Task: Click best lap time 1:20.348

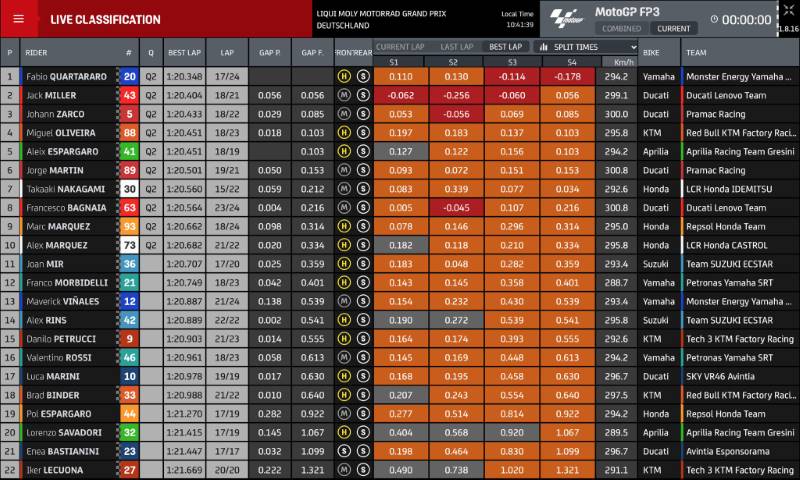Action: click(x=184, y=77)
